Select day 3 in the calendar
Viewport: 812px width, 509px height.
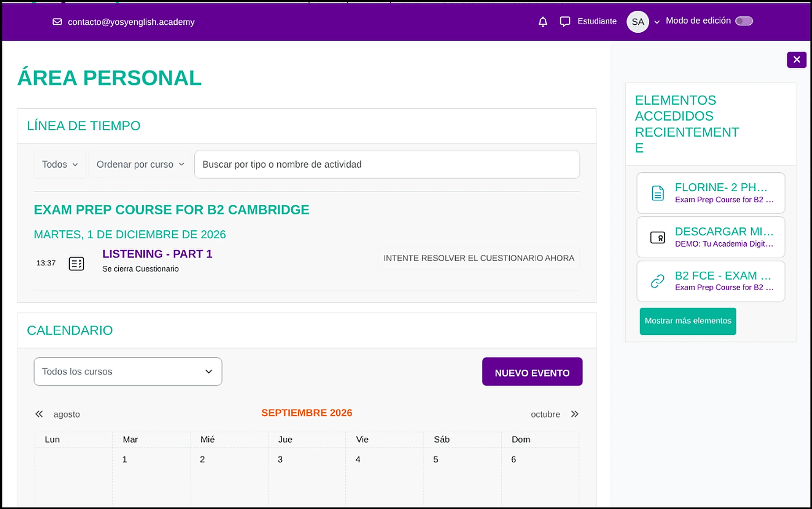pyautogui.click(x=280, y=460)
